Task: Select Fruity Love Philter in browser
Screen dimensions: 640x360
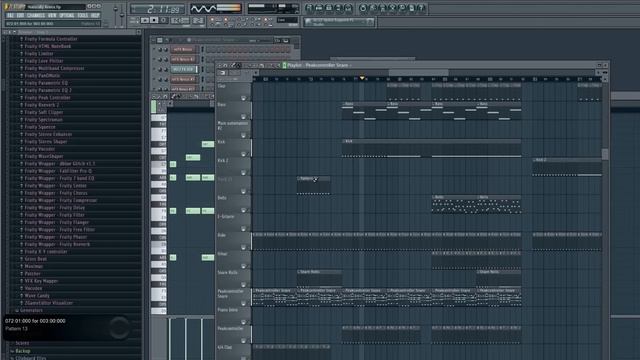Action: [x=44, y=61]
